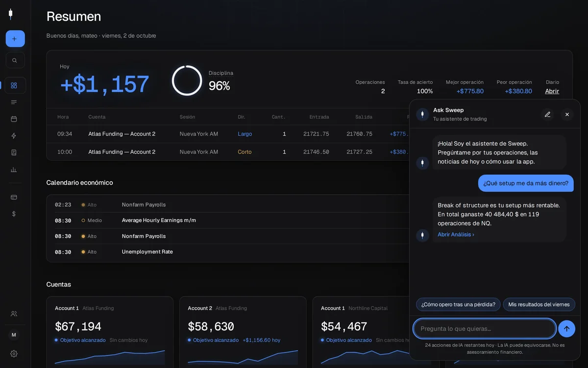Click Abrir under Diario
The height and width of the screenshot is (368, 588).
tap(552, 91)
